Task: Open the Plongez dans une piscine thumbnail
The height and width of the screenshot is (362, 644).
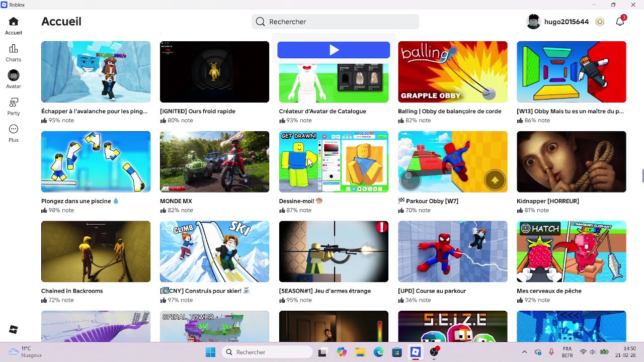Action: 96,162
